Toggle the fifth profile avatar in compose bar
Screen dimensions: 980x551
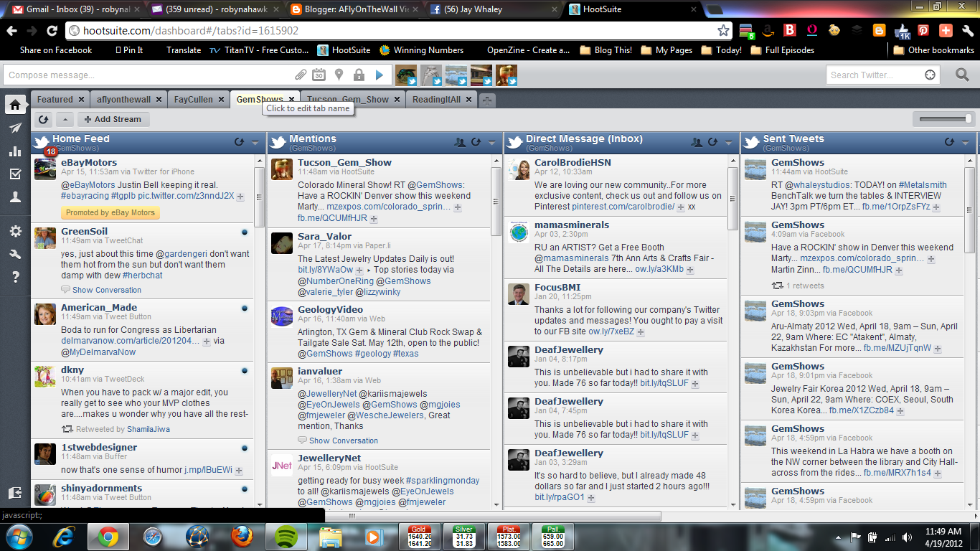point(507,75)
